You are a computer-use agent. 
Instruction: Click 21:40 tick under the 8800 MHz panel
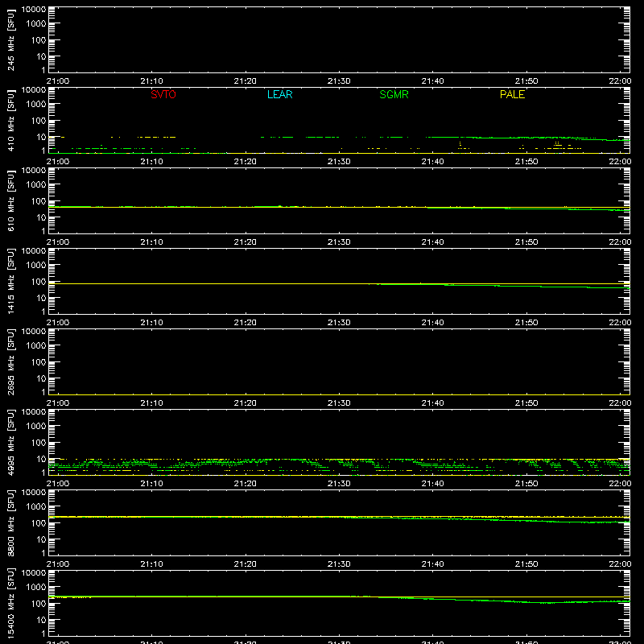[432, 564]
